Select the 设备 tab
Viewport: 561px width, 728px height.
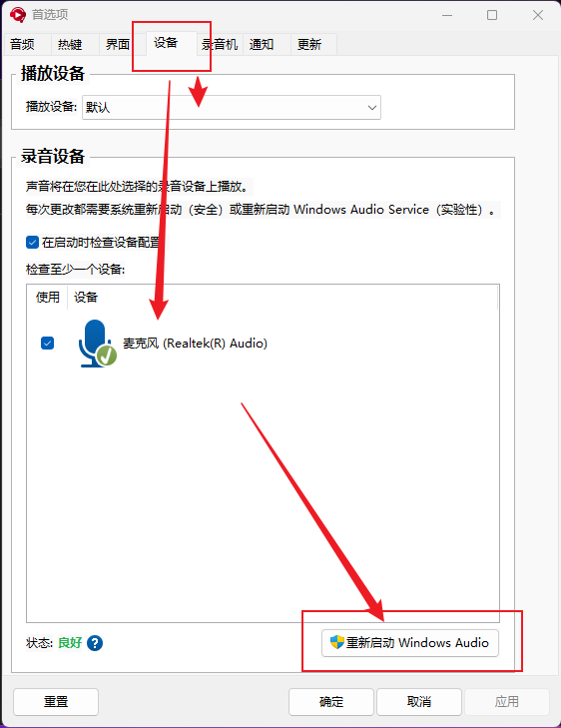coord(166,43)
